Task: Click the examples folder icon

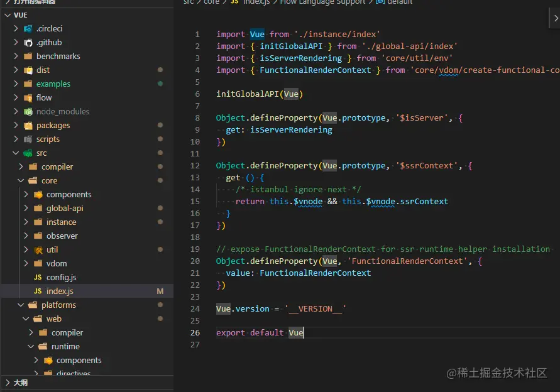Action: [x=28, y=84]
